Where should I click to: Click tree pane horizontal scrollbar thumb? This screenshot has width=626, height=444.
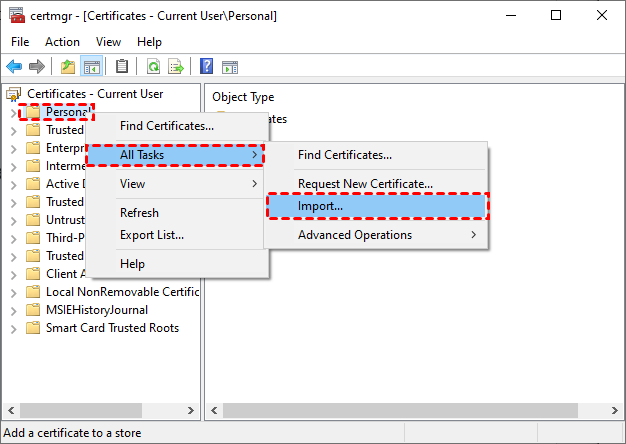coord(81,410)
